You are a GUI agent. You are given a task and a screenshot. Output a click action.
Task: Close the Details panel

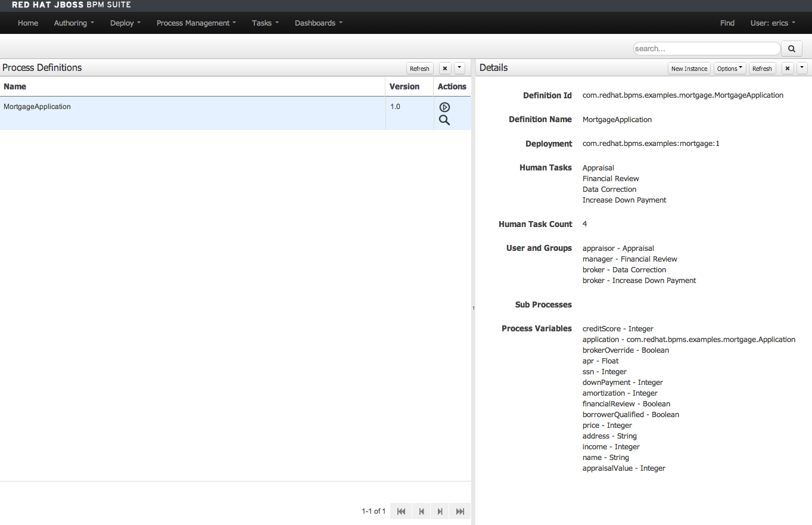788,69
